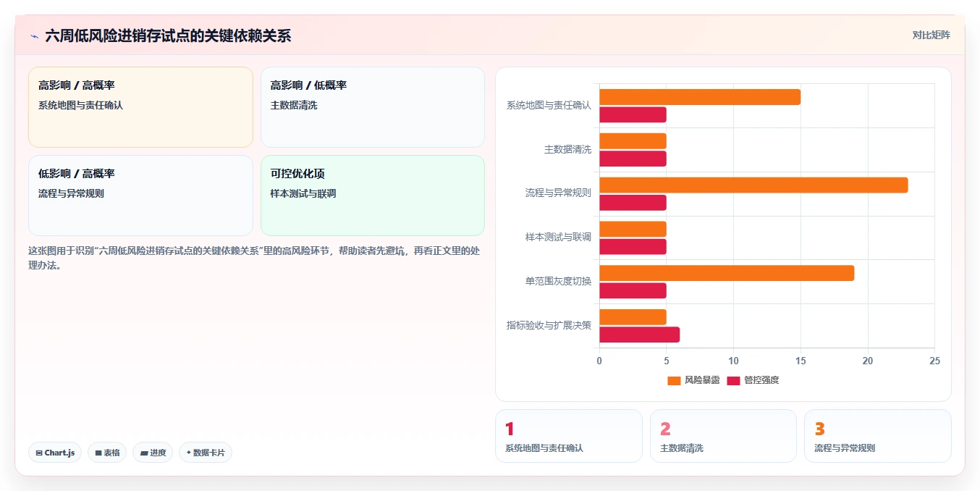This screenshot has height=491, width=980.
Task: Click the 数据卡片 tag chip
Action: pos(206,453)
